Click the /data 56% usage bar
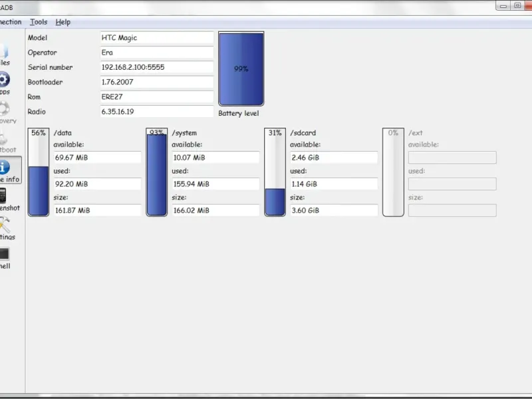532x399 pixels. pyautogui.click(x=39, y=172)
